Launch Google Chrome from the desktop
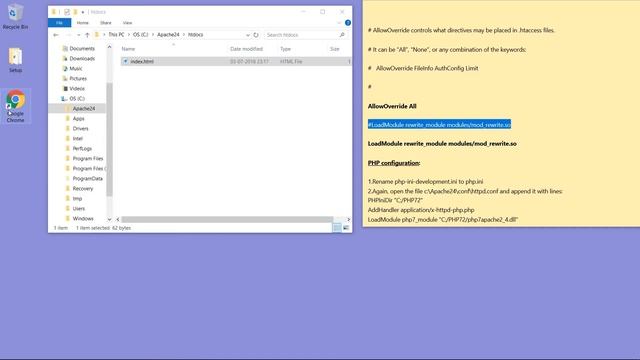This screenshot has width=640, height=360. pos(15,106)
